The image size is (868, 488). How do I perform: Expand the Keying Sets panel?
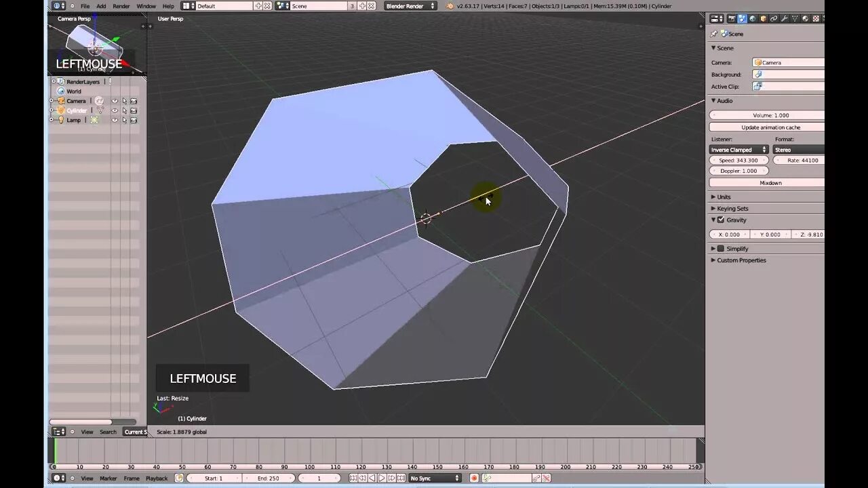[713, 208]
